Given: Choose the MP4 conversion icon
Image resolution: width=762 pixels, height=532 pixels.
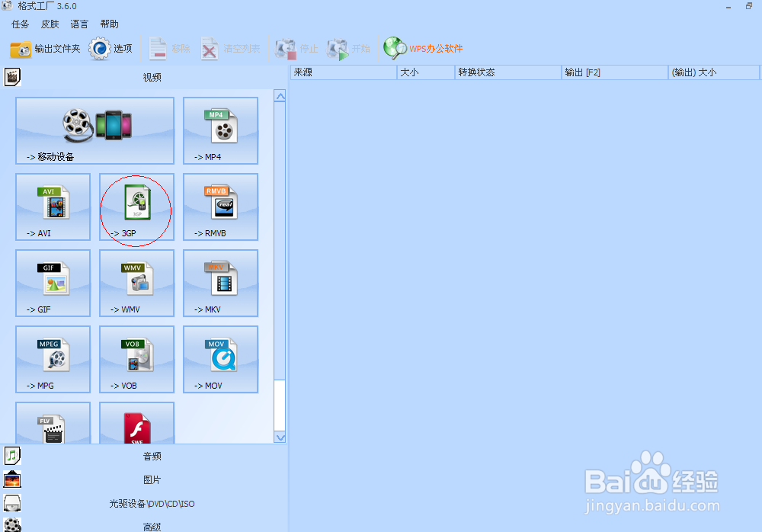Looking at the screenshot, I should point(221,131).
